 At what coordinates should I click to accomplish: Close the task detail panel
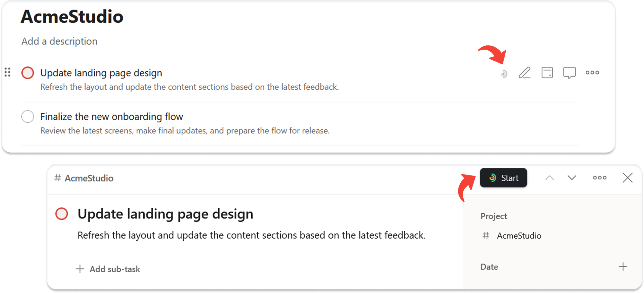[628, 178]
